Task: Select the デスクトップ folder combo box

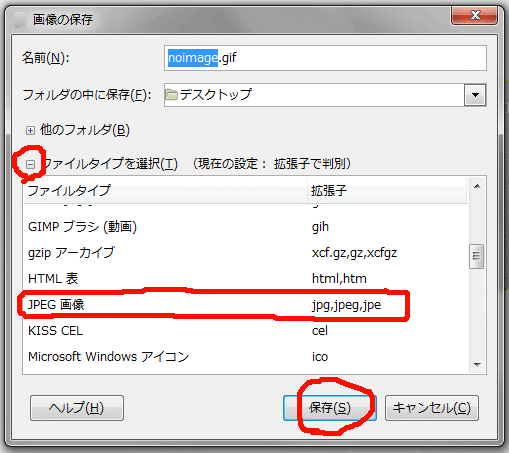Action: point(325,95)
